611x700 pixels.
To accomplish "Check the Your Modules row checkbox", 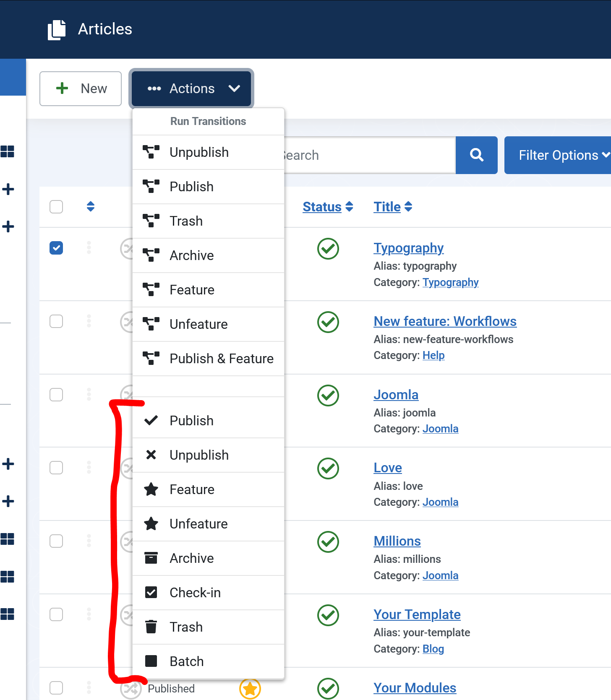I will (x=56, y=688).
